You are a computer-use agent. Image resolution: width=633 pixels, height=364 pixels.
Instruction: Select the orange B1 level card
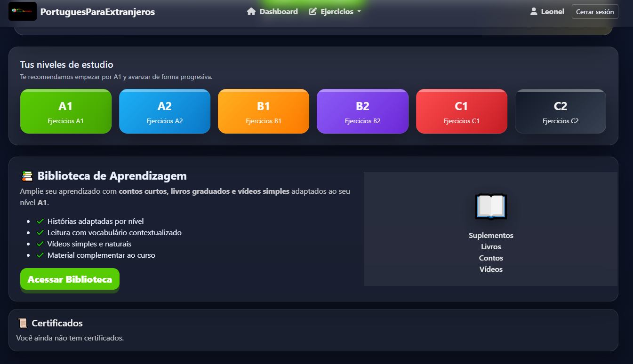(x=264, y=111)
